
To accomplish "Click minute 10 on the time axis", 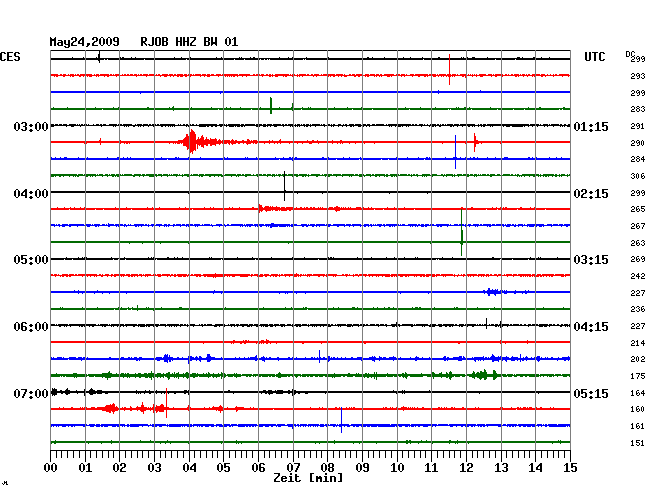I will click(397, 468).
